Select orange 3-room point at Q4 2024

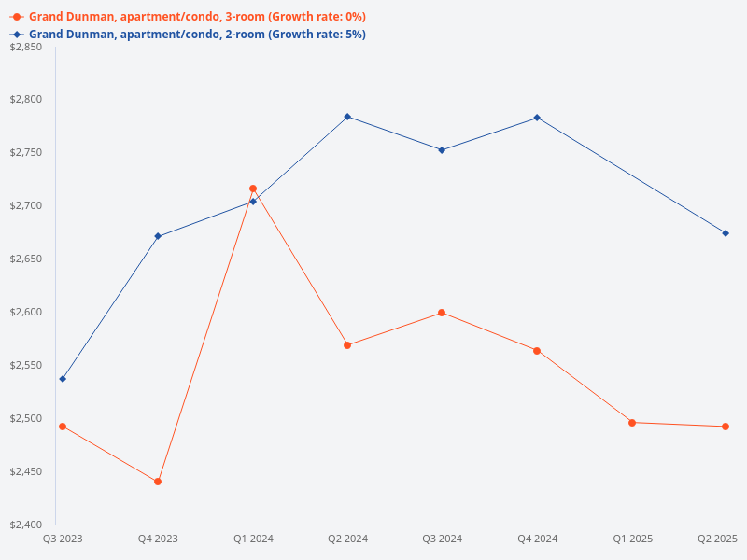click(x=537, y=351)
